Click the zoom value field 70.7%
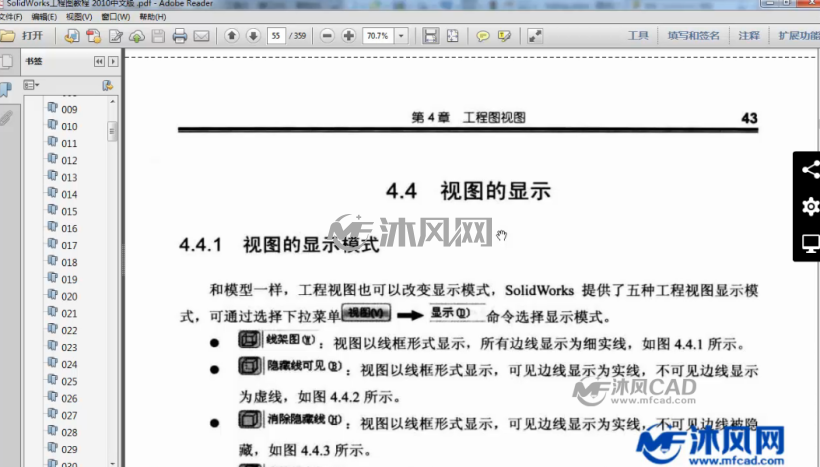The image size is (820, 467). tap(378, 36)
